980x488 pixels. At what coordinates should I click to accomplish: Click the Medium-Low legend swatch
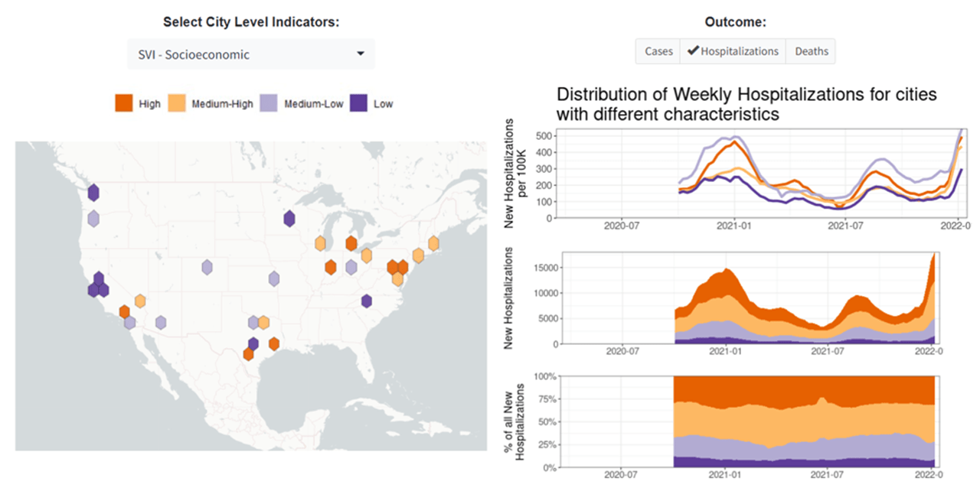click(268, 103)
